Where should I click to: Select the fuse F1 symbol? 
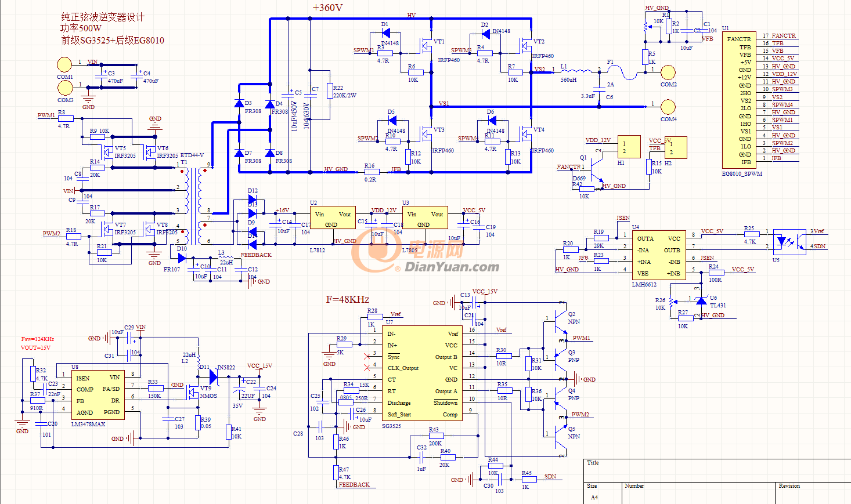point(622,72)
